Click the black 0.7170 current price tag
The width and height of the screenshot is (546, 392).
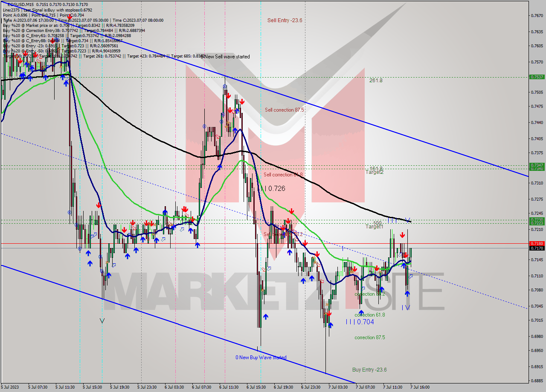(x=537, y=248)
